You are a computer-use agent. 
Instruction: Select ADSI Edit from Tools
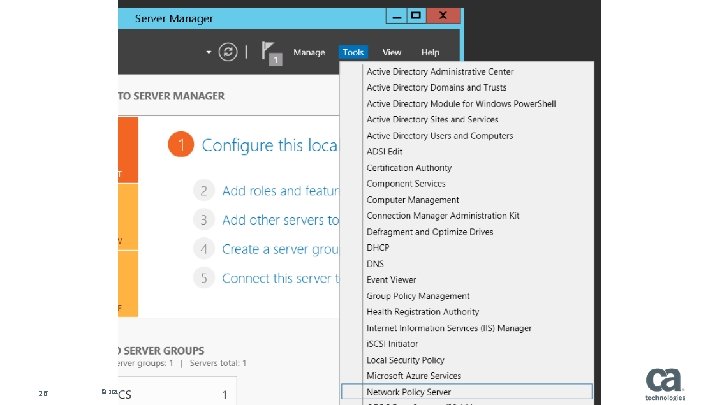[384, 152]
